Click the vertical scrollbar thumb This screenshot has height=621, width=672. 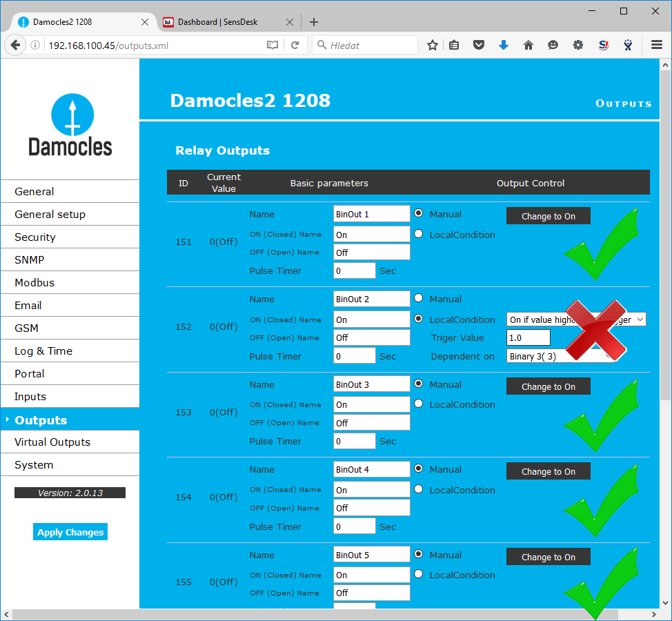point(665,236)
